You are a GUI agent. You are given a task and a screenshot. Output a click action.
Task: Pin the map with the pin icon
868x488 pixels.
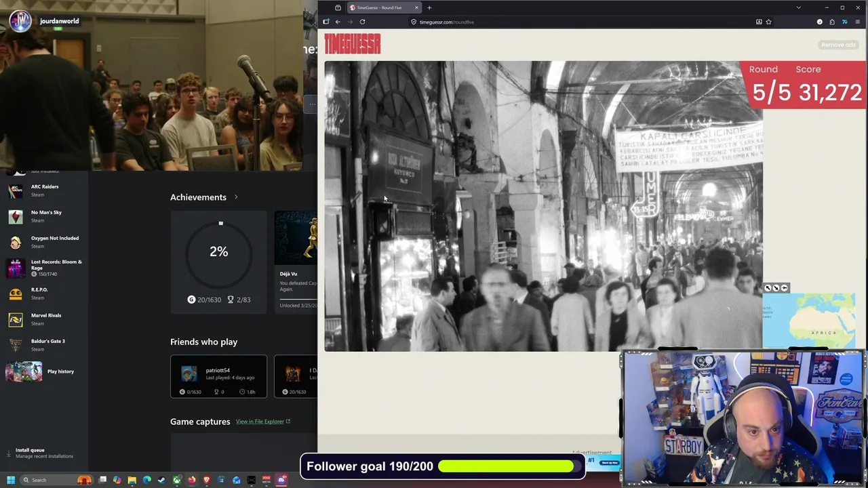(x=784, y=288)
